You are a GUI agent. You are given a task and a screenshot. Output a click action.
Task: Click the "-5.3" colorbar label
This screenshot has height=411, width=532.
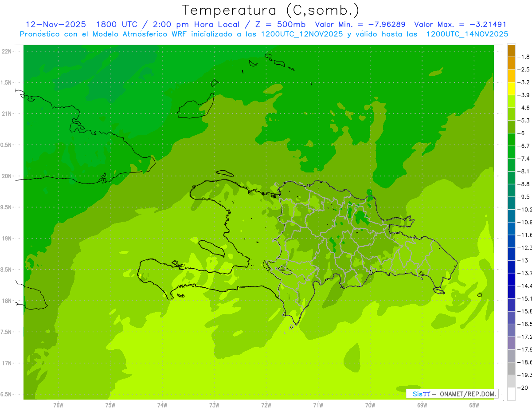524,120
